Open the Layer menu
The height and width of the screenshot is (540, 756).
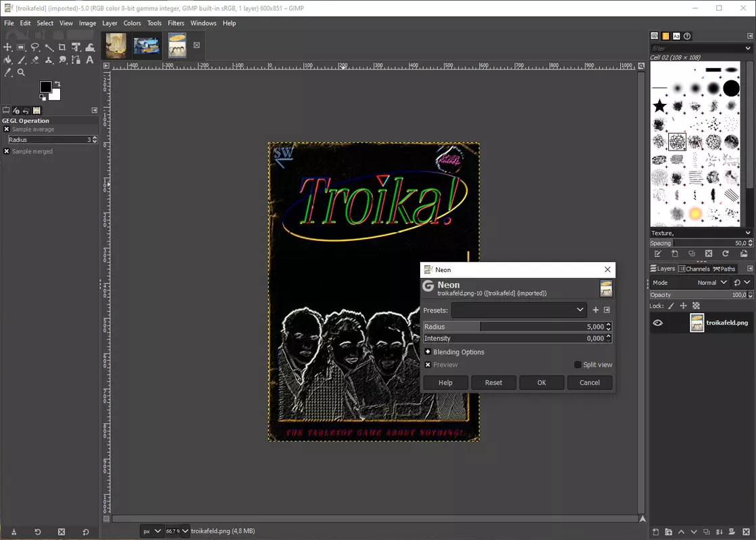pyautogui.click(x=109, y=23)
